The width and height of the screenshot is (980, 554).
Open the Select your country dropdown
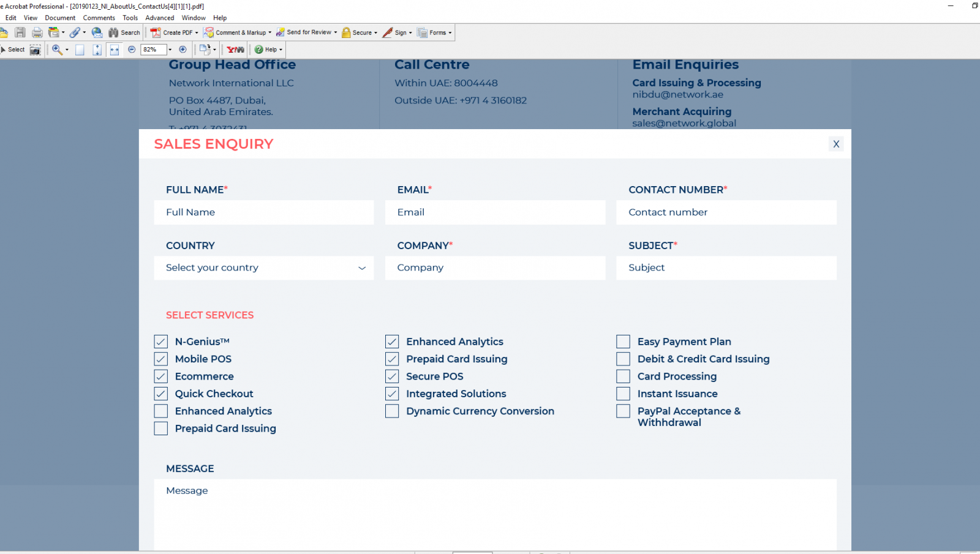point(264,268)
